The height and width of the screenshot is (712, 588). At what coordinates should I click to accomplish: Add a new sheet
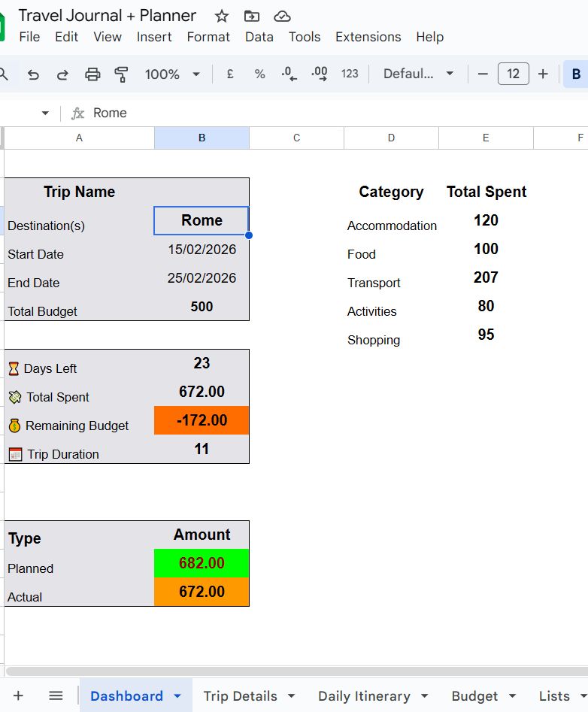click(18, 695)
